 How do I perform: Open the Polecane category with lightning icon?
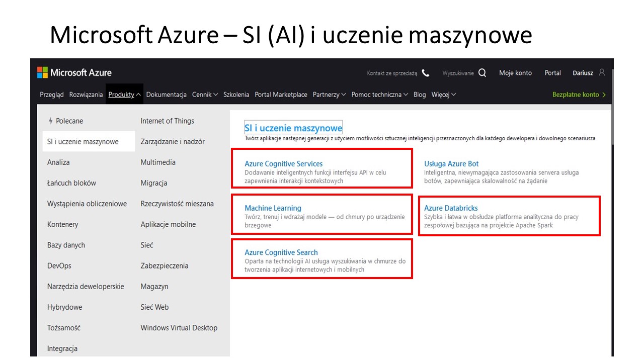(x=65, y=121)
